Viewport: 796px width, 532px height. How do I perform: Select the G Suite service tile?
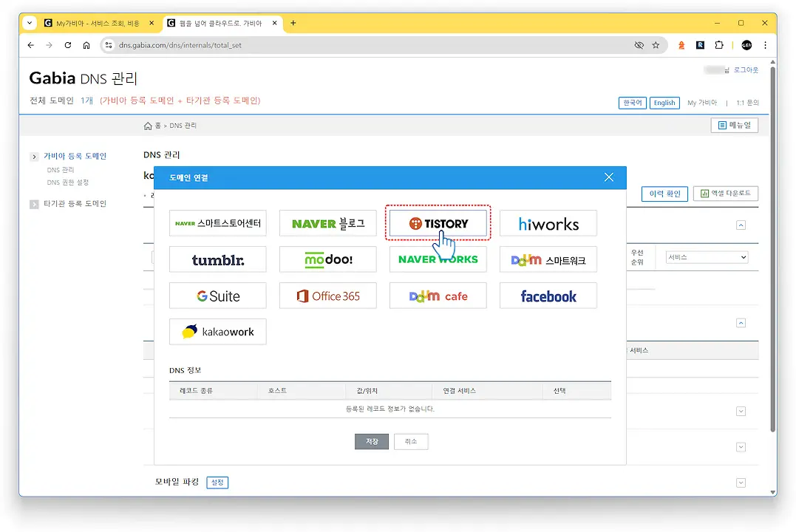pyautogui.click(x=218, y=296)
